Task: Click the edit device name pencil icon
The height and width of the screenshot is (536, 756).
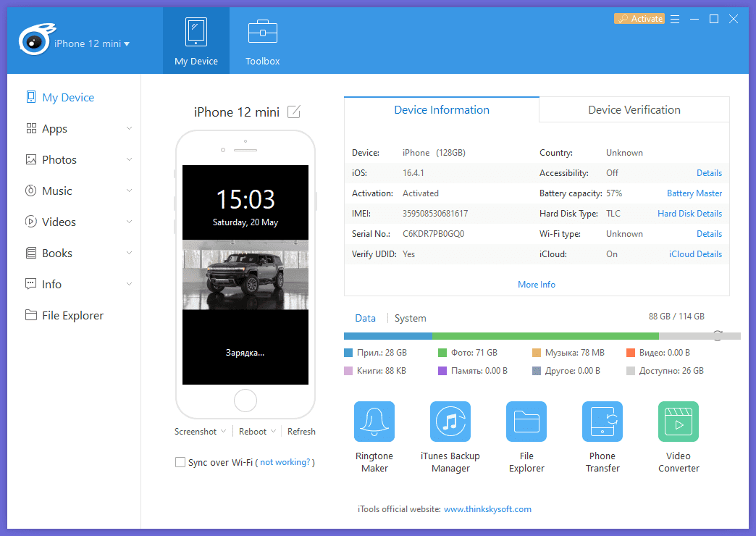Action: pyautogui.click(x=293, y=112)
